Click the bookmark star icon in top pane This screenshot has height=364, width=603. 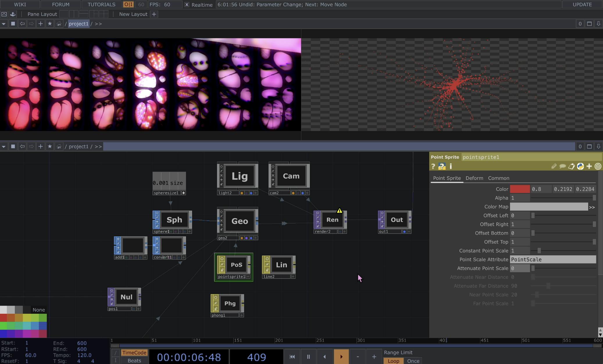tap(50, 24)
